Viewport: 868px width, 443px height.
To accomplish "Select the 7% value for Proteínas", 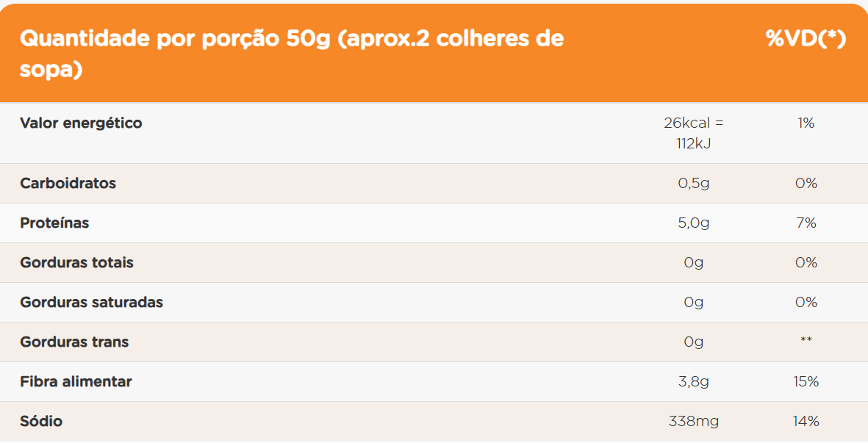I will point(806,223).
